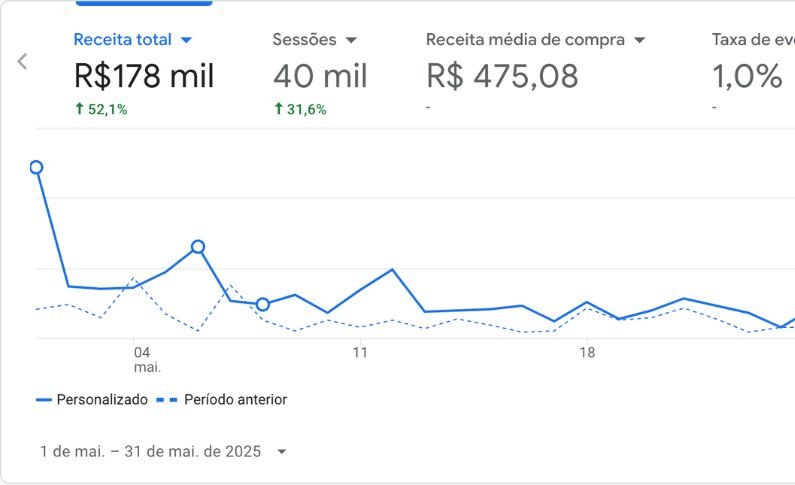Expand the Receita média de compra dropdown
Image resolution: width=795 pixels, height=485 pixels.
click(x=640, y=41)
